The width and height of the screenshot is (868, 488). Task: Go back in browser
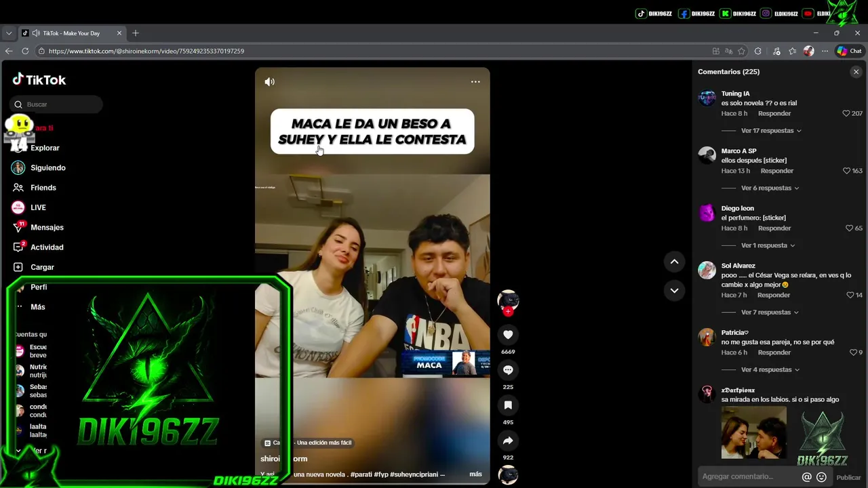[9, 51]
